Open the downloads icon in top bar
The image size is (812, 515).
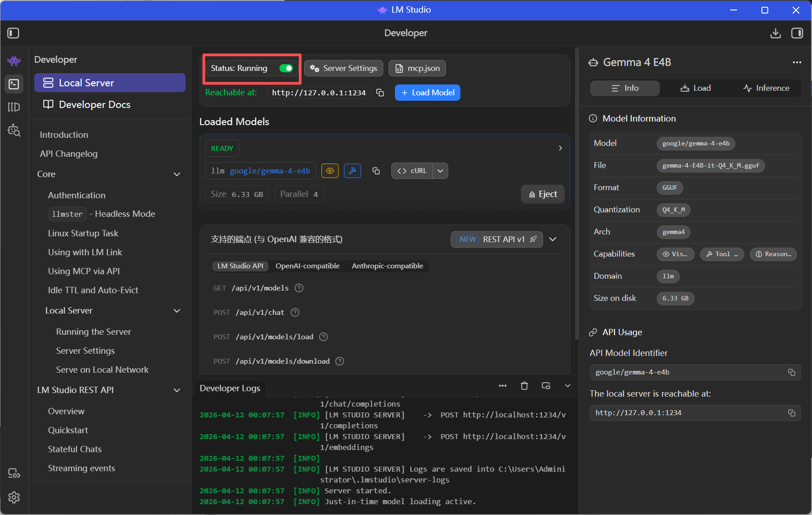[x=775, y=33]
